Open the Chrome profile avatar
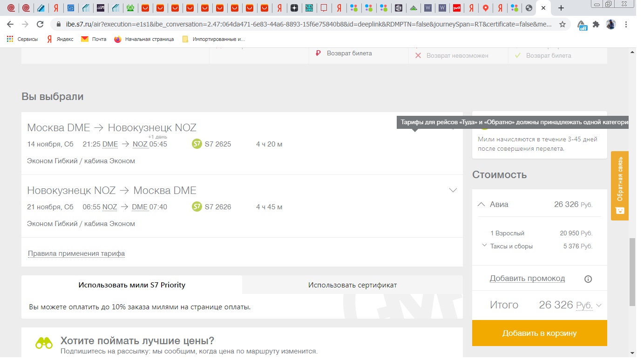The width and height of the screenshot is (644, 360). [611, 24]
